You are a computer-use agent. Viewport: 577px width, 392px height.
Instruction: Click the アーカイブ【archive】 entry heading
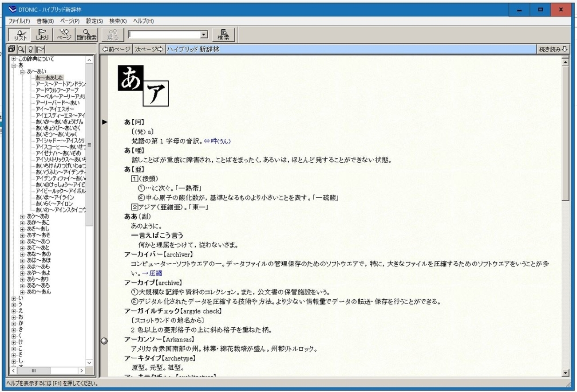pos(154,282)
